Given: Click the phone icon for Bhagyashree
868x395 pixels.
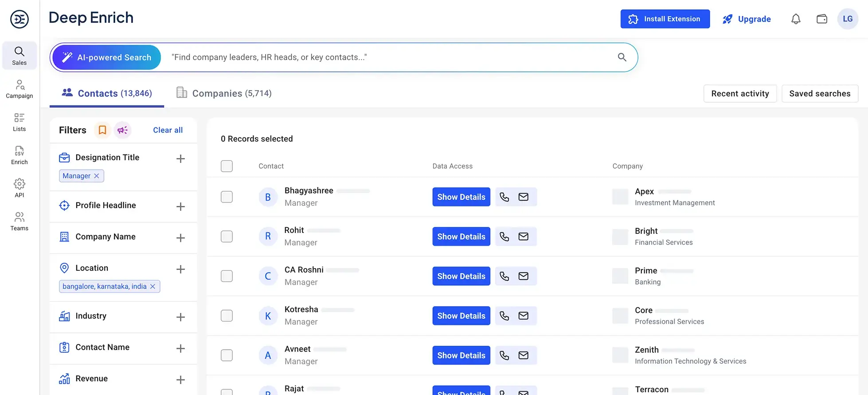Looking at the screenshot, I should 504,197.
